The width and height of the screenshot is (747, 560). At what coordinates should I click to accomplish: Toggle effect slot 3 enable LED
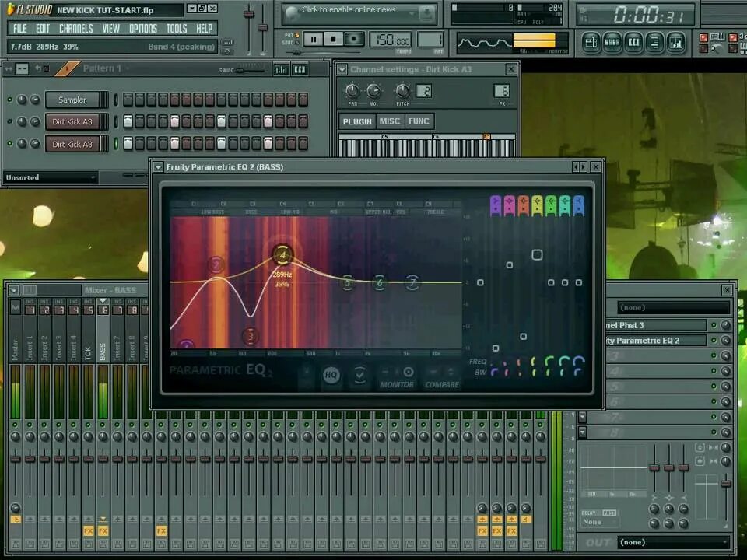point(714,355)
